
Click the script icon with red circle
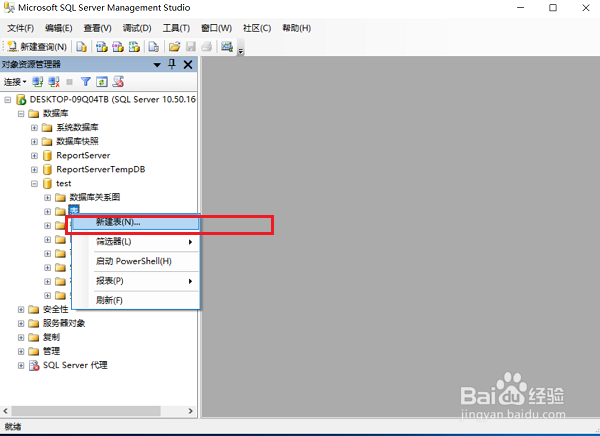(118, 82)
